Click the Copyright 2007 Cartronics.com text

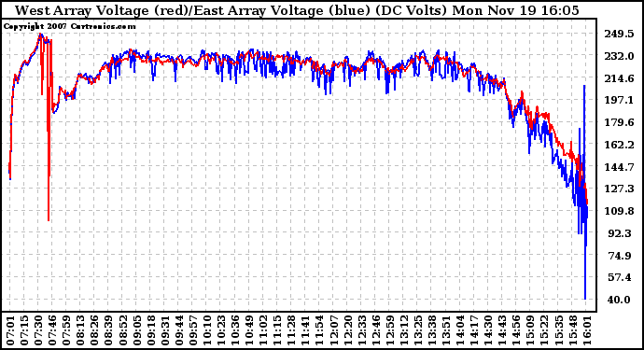pyautogui.click(x=69, y=26)
